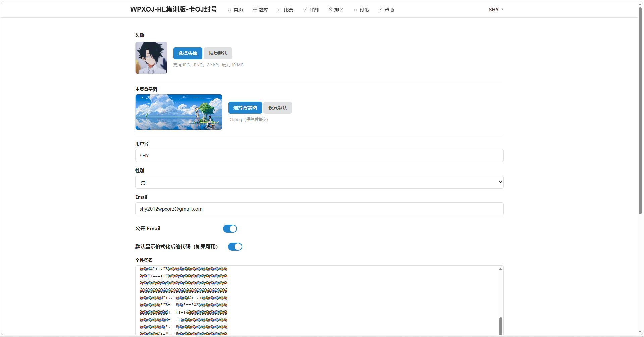644x337 pixels.
Task: Click the page scrollbar down arrow
Action: 640,332
